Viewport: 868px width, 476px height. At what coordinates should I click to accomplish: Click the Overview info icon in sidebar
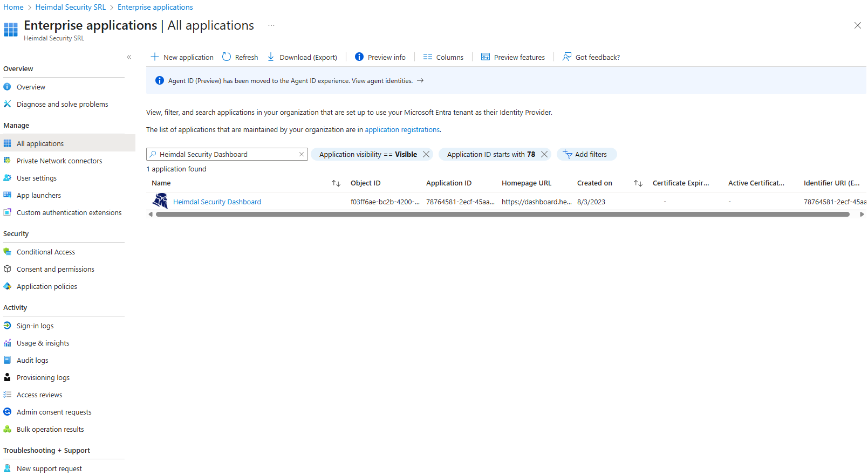click(x=8, y=87)
